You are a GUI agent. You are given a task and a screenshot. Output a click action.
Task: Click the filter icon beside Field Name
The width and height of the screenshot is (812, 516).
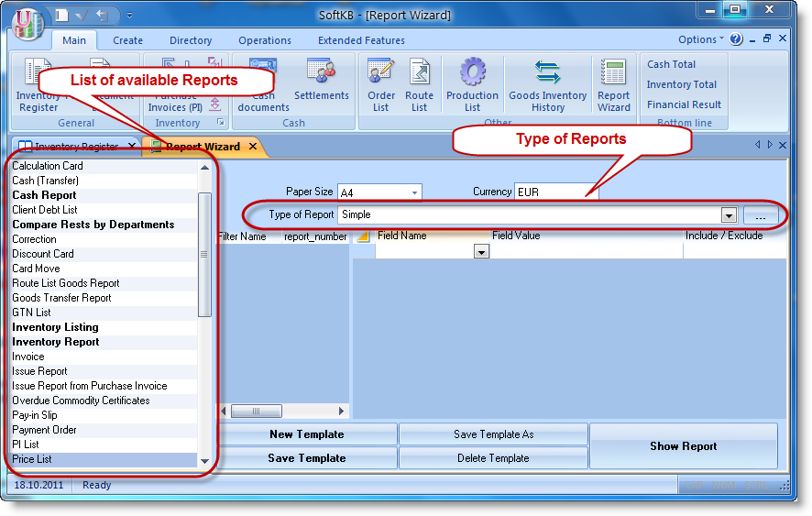(364, 236)
